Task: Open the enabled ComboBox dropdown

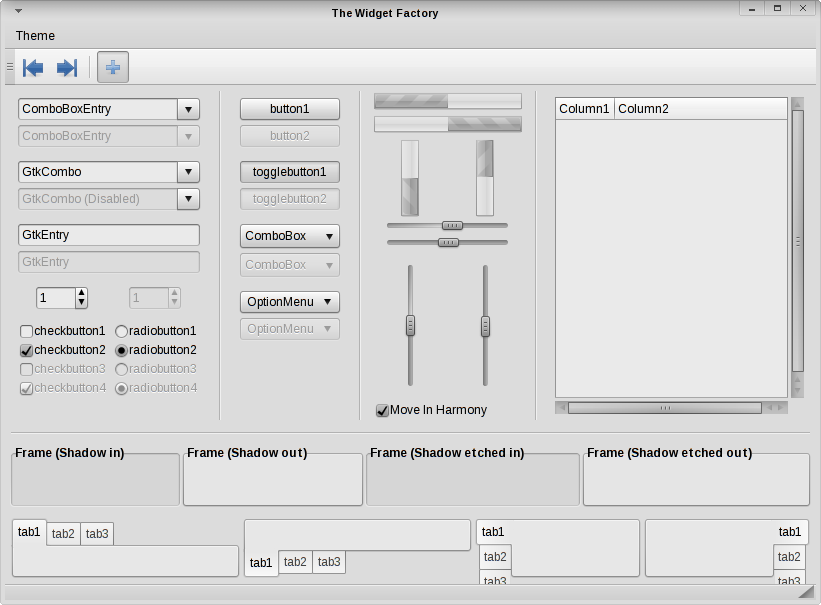Action: [290, 236]
